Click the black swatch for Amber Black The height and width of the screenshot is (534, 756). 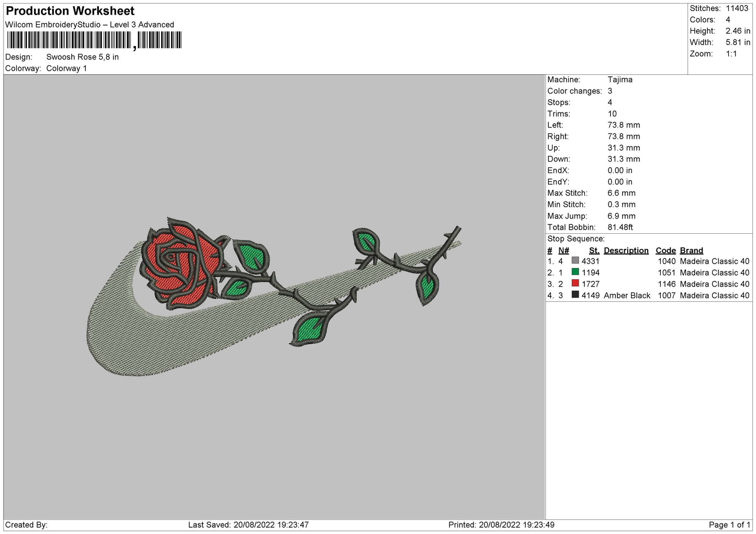pos(576,295)
